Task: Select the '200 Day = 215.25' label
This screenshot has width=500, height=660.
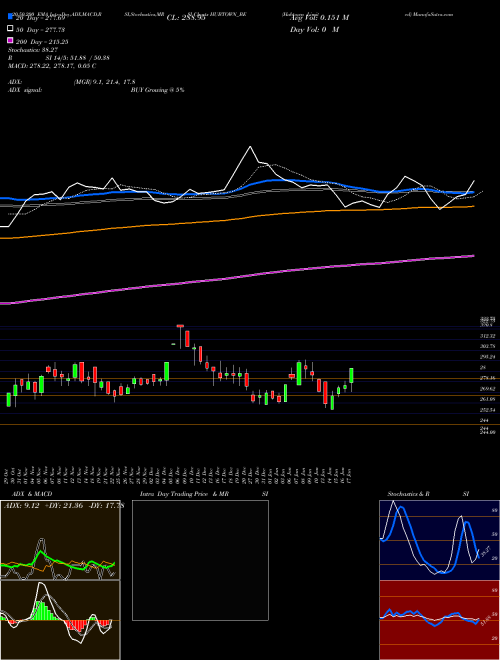Action: pyautogui.click(x=43, y=42)
